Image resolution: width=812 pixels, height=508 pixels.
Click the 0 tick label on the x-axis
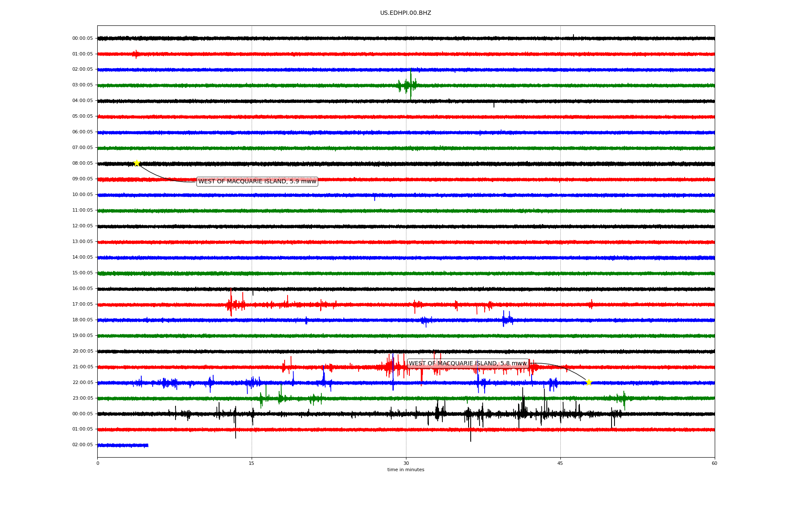(98, 463)
